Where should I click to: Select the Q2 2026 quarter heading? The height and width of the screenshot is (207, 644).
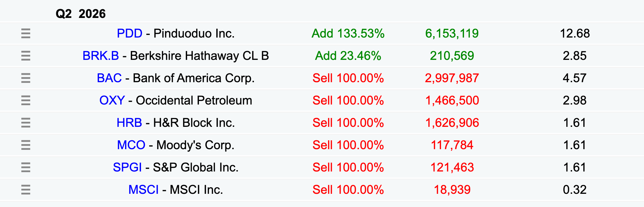81,14
